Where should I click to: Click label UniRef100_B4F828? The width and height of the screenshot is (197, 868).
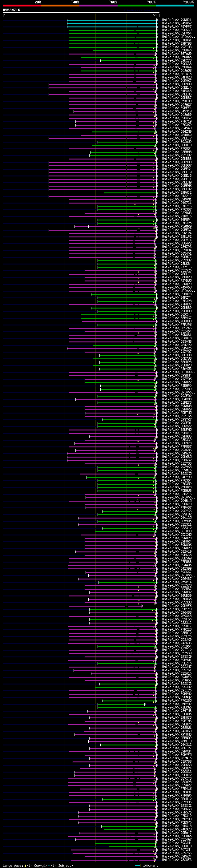(177, 78)
